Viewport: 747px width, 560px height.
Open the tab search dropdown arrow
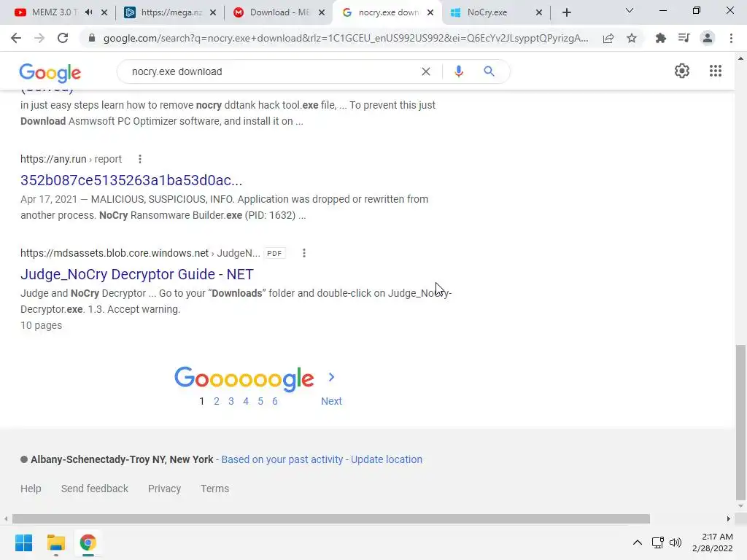(x=630, y=10)
